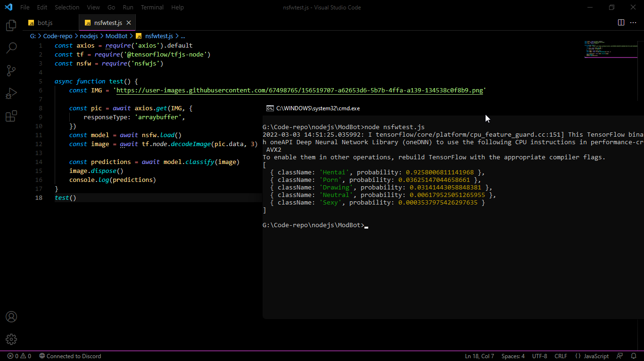The image size is (644, 361).
Task: Expand the nsfwtest.js breadcrumb item
Action: 158,36
